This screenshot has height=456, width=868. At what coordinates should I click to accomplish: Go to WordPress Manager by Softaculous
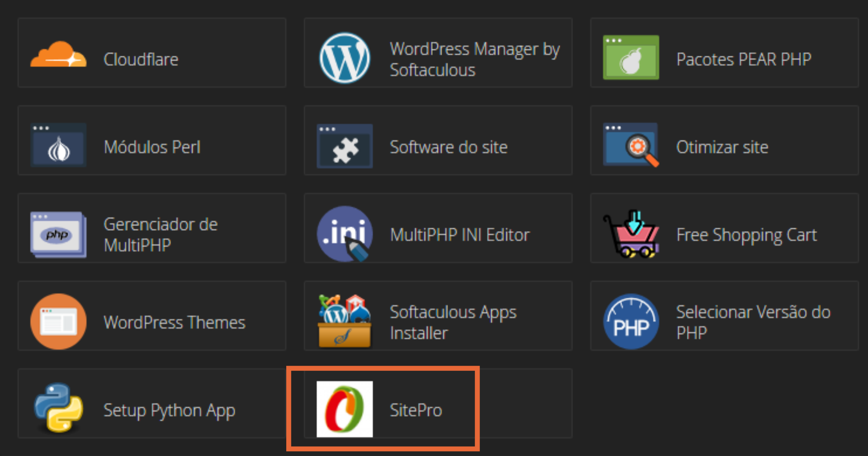[475, 60]
